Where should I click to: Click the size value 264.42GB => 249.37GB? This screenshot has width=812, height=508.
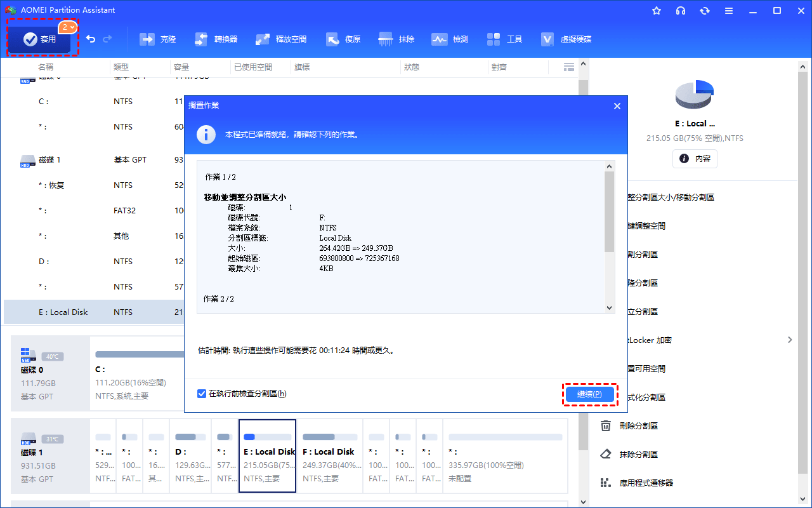(x=356, y=248)
